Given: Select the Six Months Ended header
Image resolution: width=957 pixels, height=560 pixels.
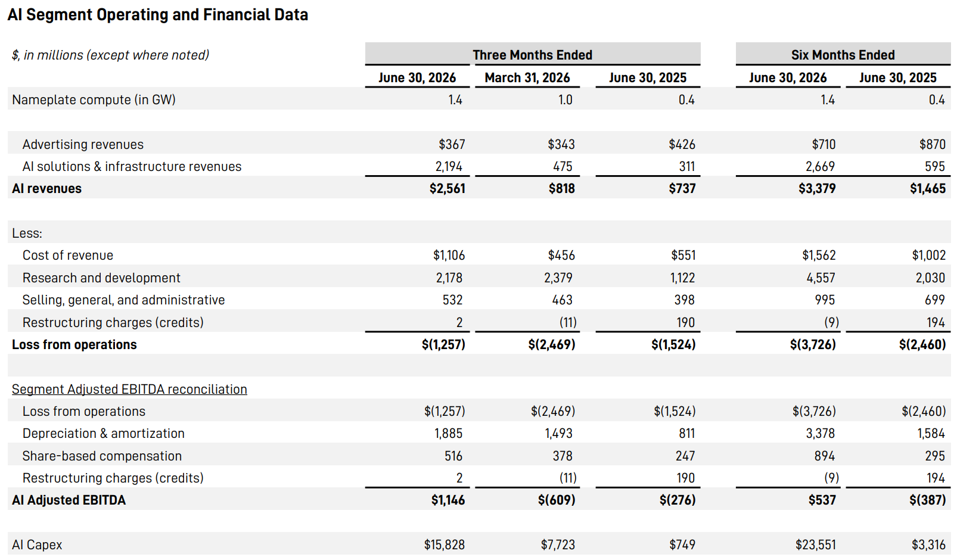Looking at the screenshot, I should click(843, 55).
